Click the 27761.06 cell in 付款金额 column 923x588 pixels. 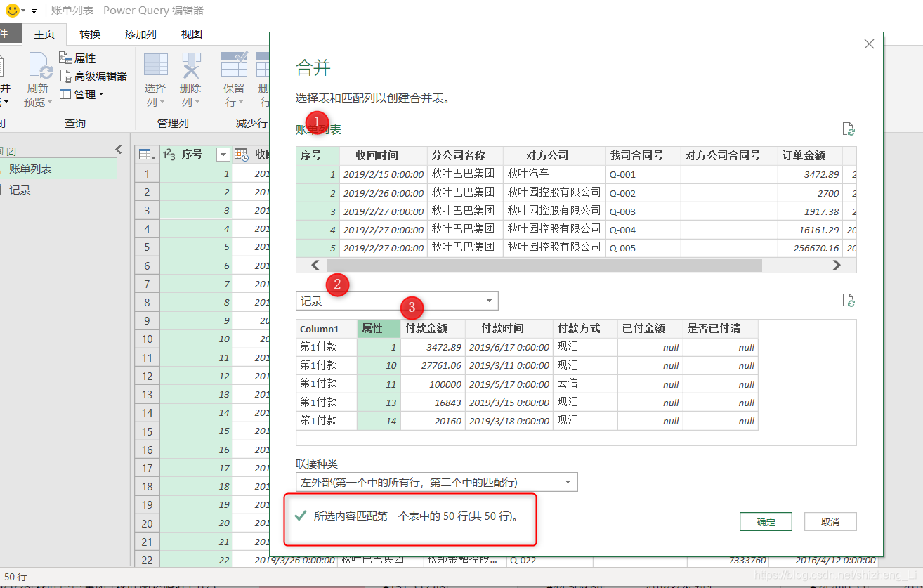tap(433, 365)
